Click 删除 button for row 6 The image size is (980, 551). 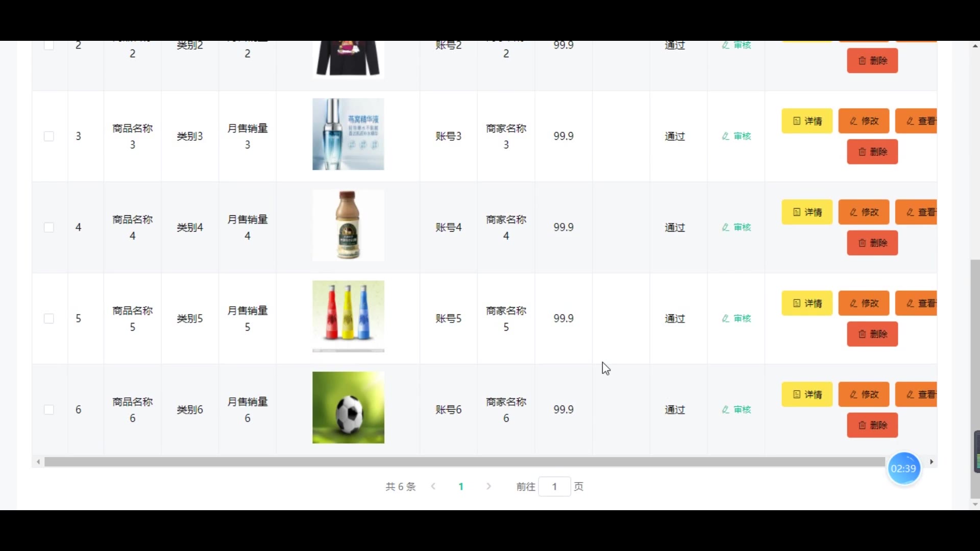pyautogui.click(x=872, y=425)
